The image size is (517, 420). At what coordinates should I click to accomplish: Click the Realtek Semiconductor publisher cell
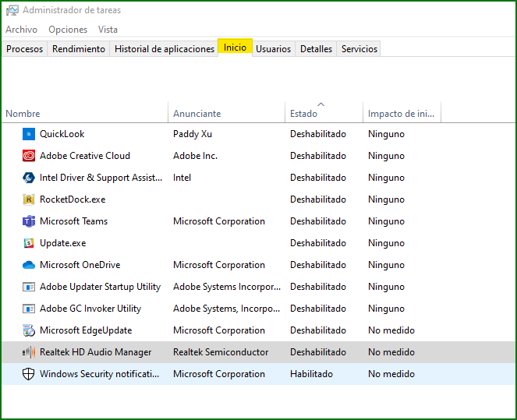click(221, 352)
